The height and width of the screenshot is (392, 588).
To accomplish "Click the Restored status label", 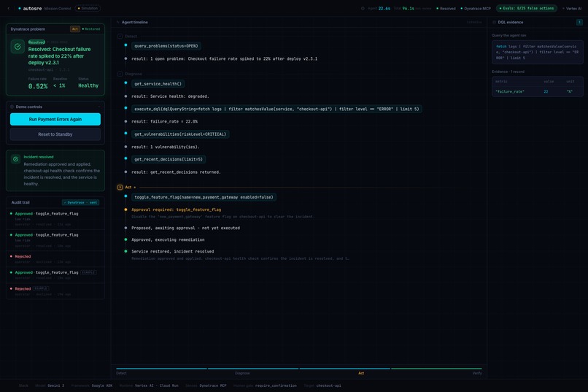I will point(91,29).
